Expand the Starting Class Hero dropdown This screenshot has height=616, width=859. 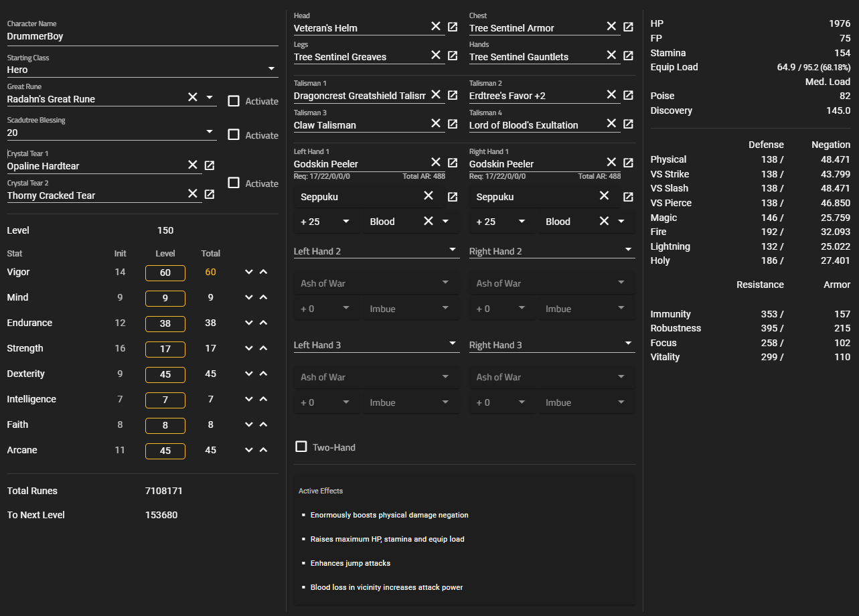point(271,69)
